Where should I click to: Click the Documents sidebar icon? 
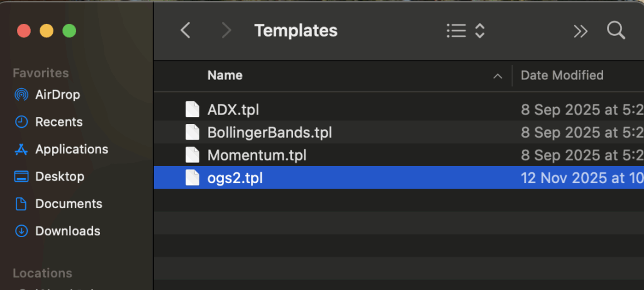(x=21, y=204)
